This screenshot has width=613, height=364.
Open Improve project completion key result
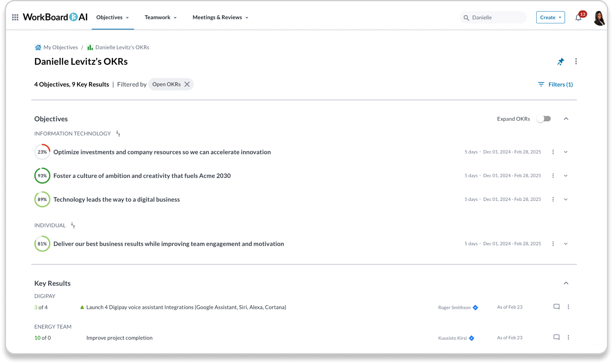tap(119, 338)
